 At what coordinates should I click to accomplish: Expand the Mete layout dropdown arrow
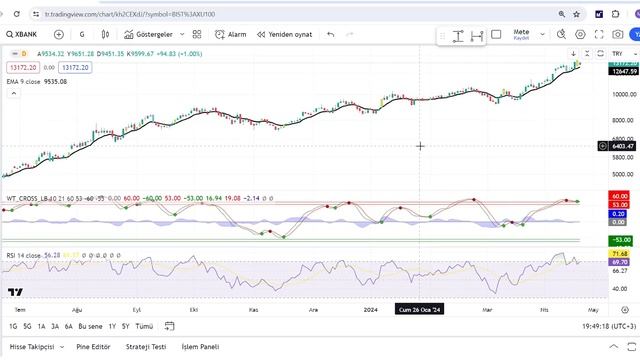(542, 35)
